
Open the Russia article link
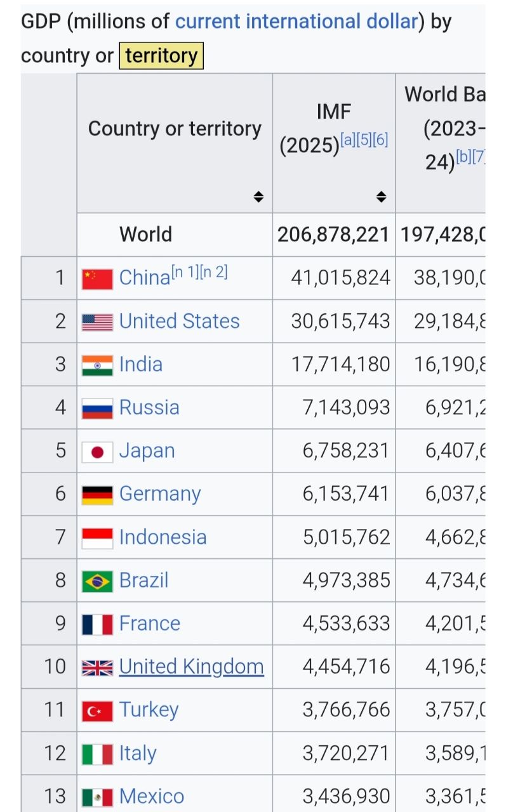tap(149, 407)
